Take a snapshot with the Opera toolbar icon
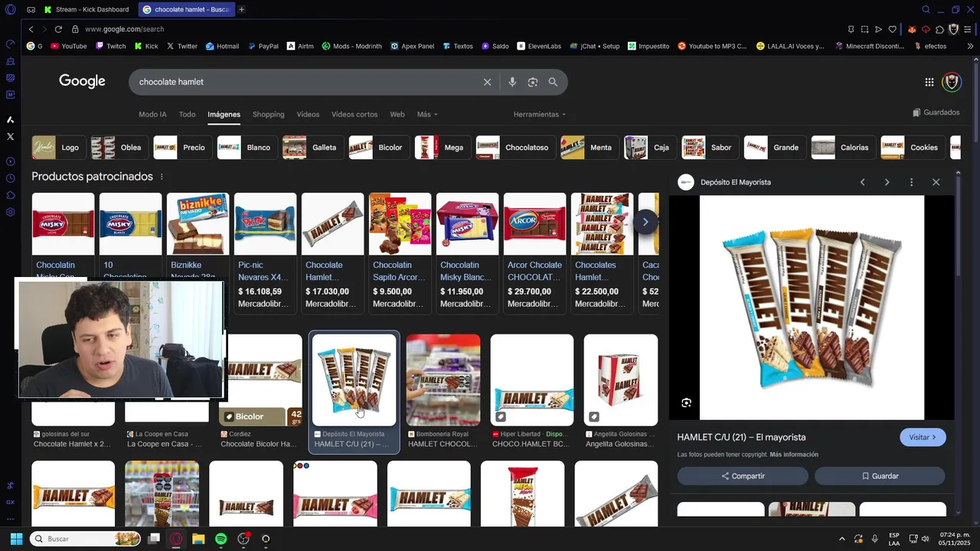 [x=864, y=29]
